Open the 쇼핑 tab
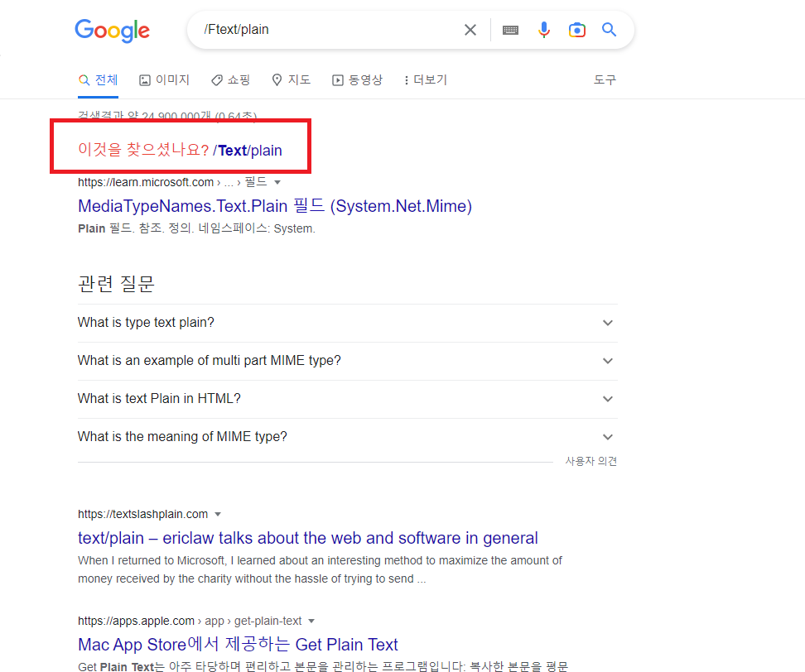 (230, 80)
